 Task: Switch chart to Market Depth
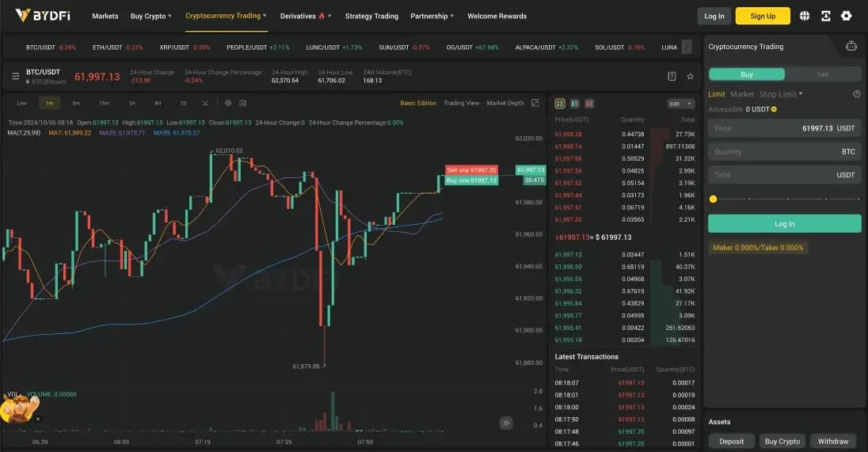click(x=504, y=103)
